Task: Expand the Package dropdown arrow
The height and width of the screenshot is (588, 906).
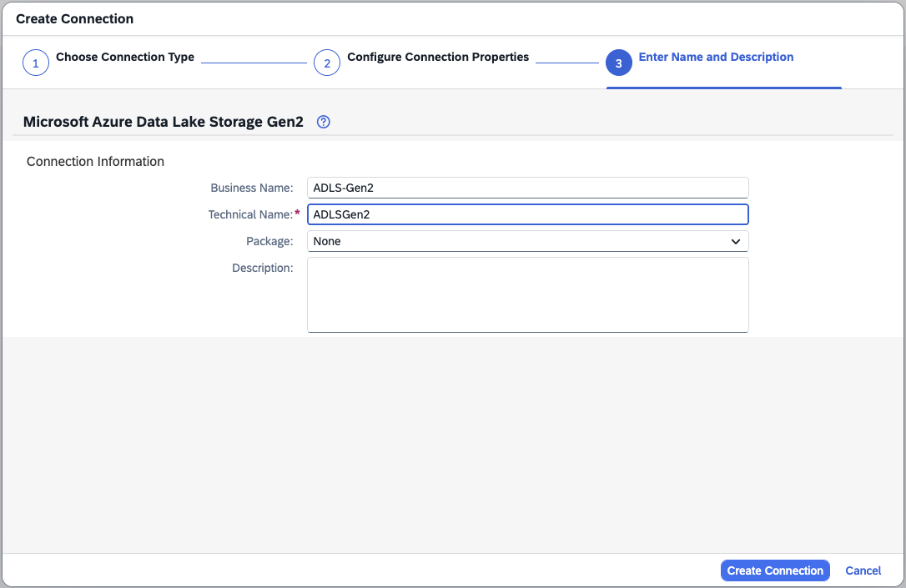Action: [x=735, y=242]
